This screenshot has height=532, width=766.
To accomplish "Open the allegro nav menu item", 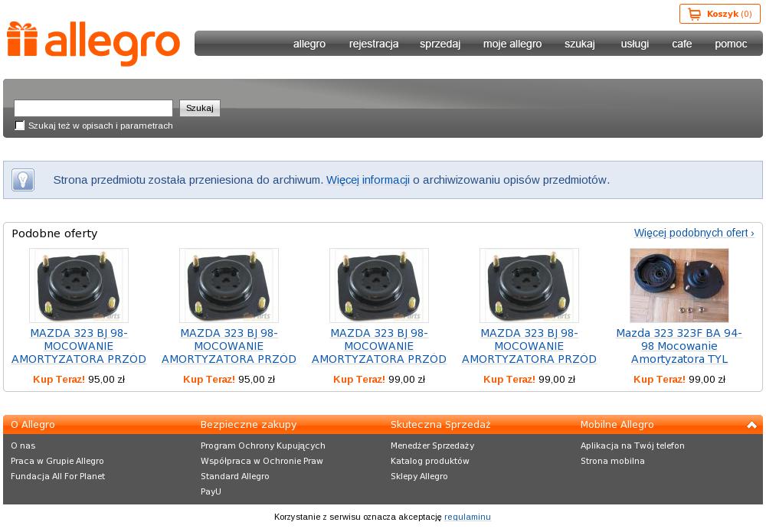I will 309,44.
